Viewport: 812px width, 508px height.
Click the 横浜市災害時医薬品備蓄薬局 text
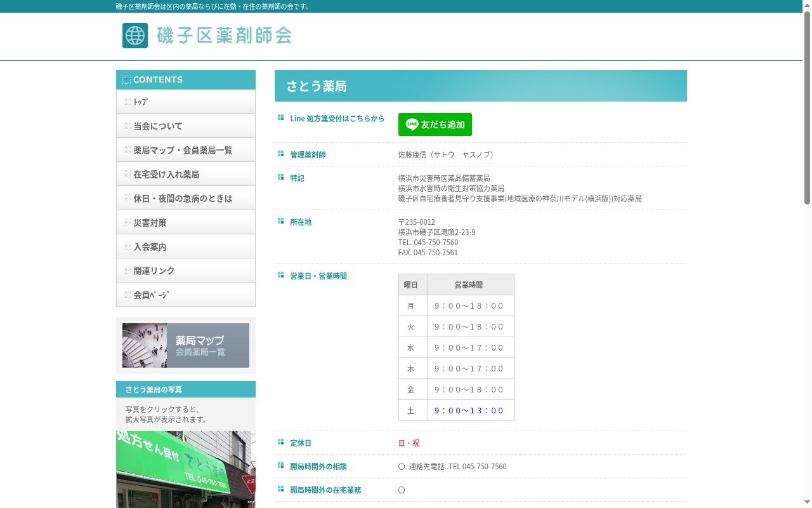click(x=444, y=178)
